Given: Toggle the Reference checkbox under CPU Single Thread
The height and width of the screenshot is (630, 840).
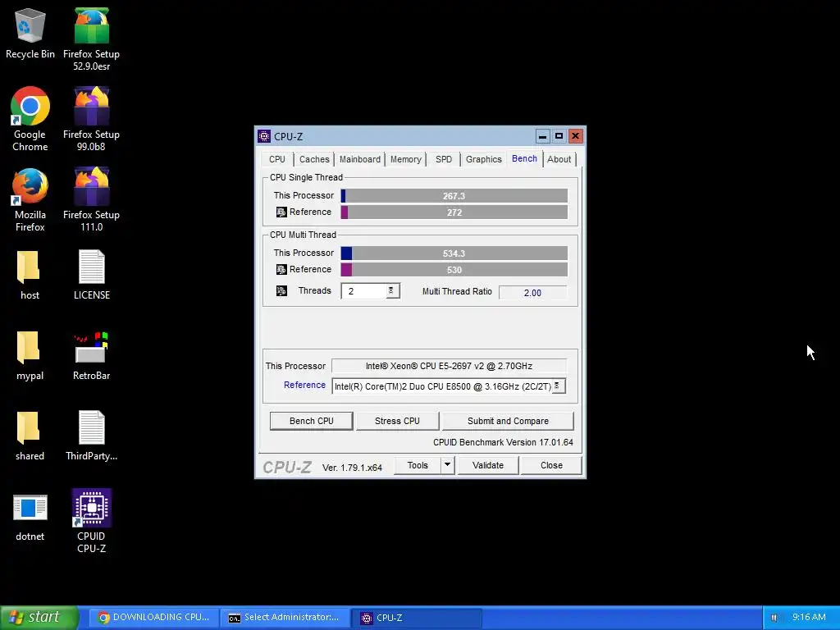Looking at the screenshot, I should point(281,212).
